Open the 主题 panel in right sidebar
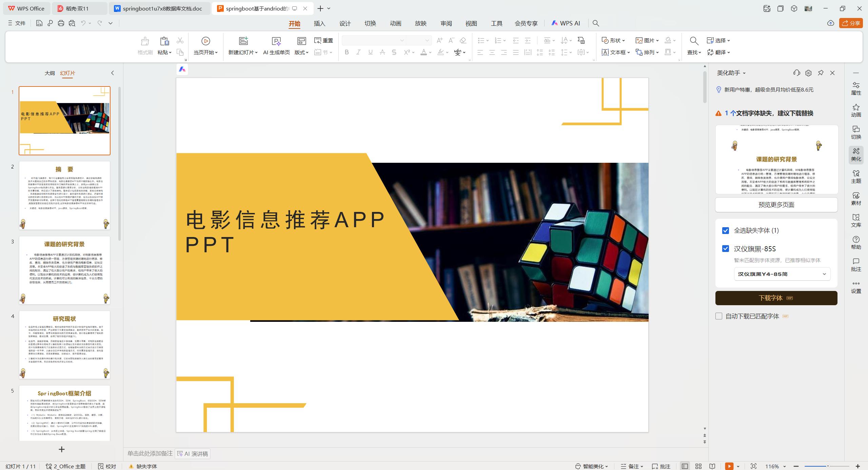Viewport: 868px width, 470px height. [856, 176]
